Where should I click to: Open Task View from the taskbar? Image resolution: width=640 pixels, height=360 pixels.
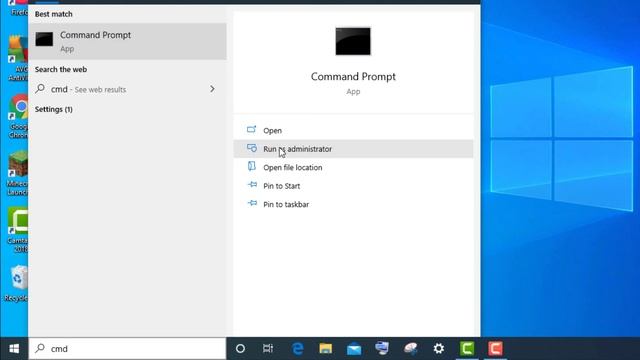click(268, 349)
